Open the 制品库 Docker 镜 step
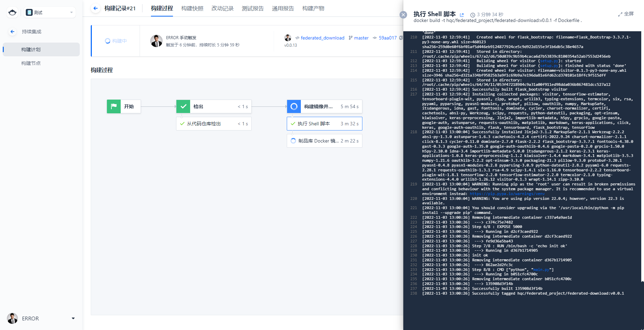The image size is (644, 330). click(325, 141)
